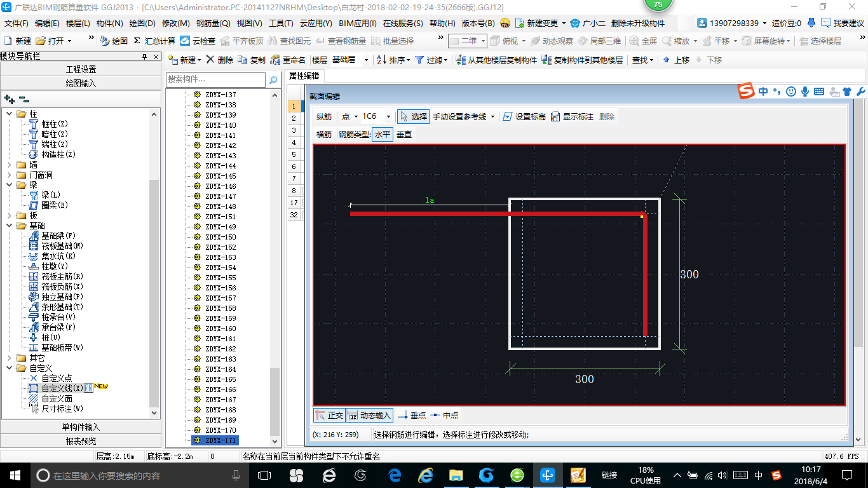868x488 pixels.
Task: Open the Windows Start menu
Action: click(14, 475)
